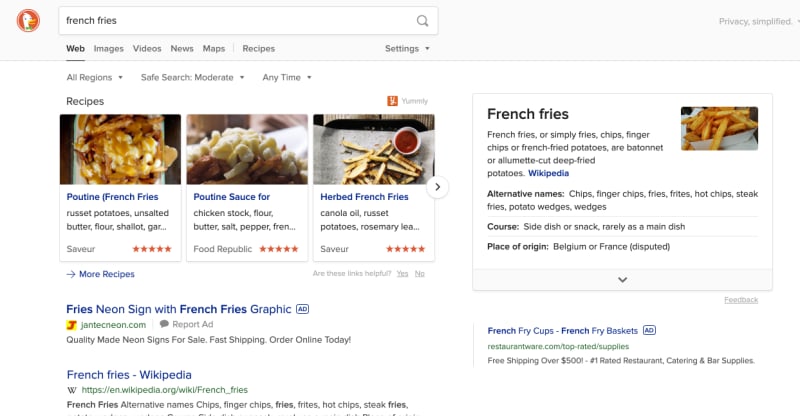
Task: Click Saveur source on Poutine (French Fries card
Action: click(x=81, y=249)
